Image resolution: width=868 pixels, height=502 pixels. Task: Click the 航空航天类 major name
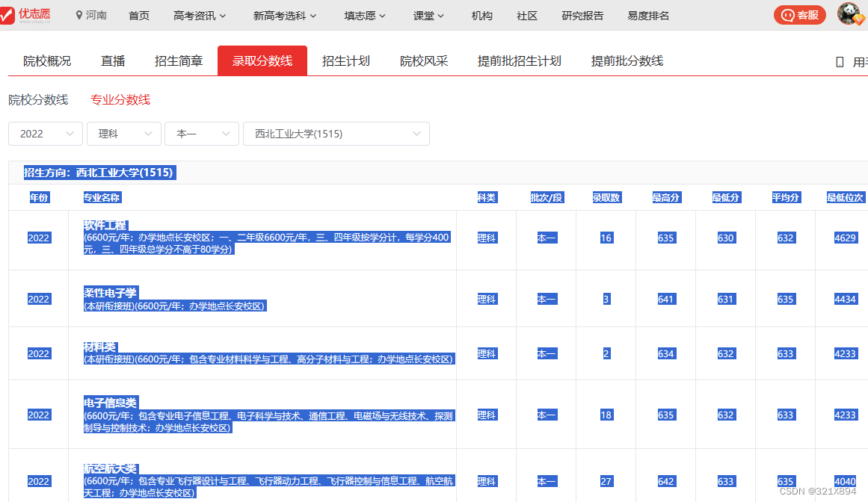[x=110, y=468]
